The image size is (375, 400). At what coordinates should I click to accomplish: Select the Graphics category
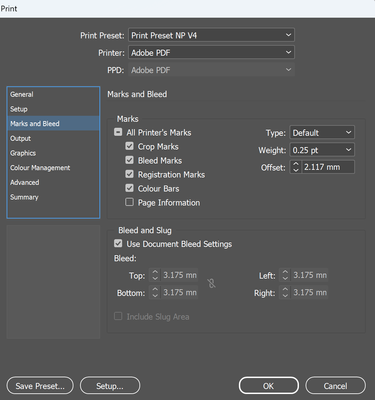pos(53,153)
